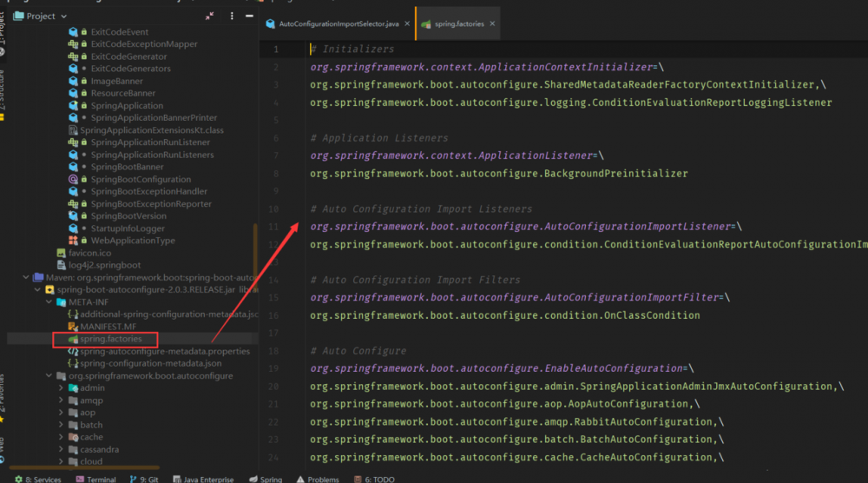Viewport: 868px width, 483px height.
Task: Open the Services tool window
Action: (38, 479)
